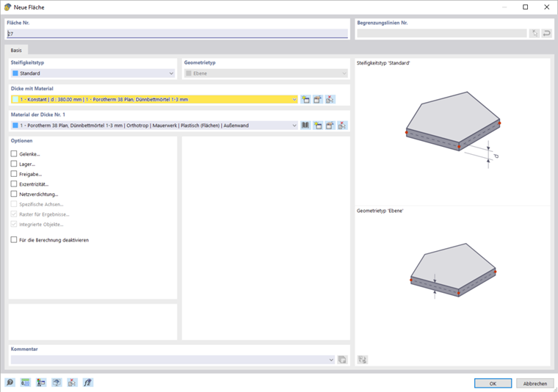Screen dimensions: 558x392
Task: Click the color display properties icon
Action: coord(41,382)
